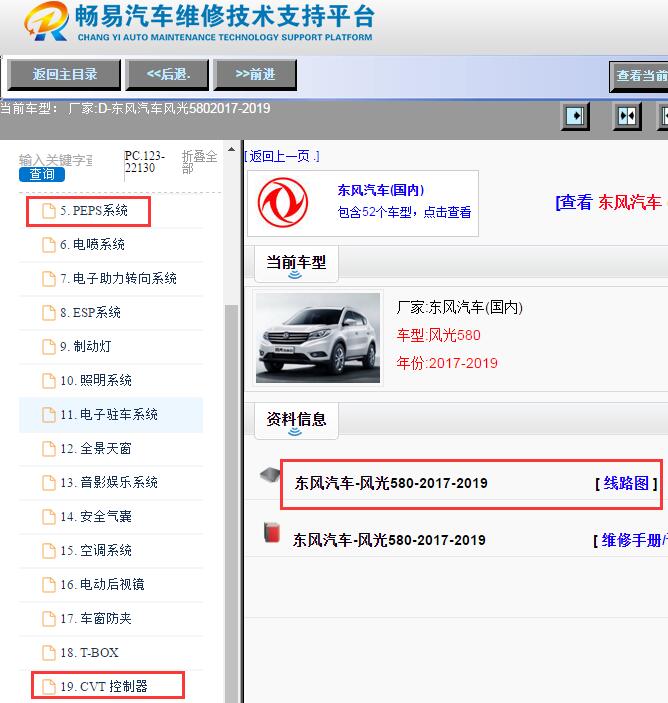Select 7. 电子助力转向系统 tree item
This screenshot has width=668, height=703.
coord(118,279)
